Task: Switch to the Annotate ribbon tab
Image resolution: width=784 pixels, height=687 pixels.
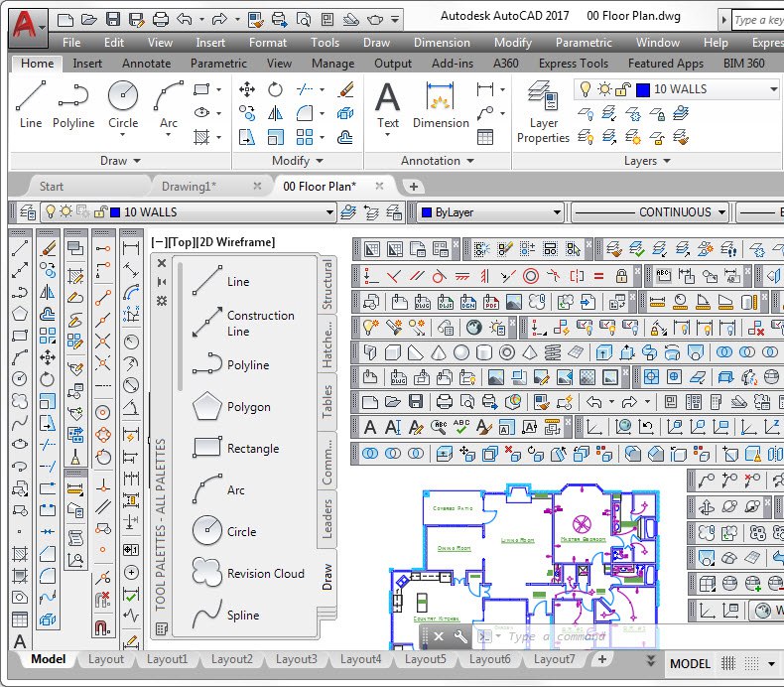Action: click(147, 64)
